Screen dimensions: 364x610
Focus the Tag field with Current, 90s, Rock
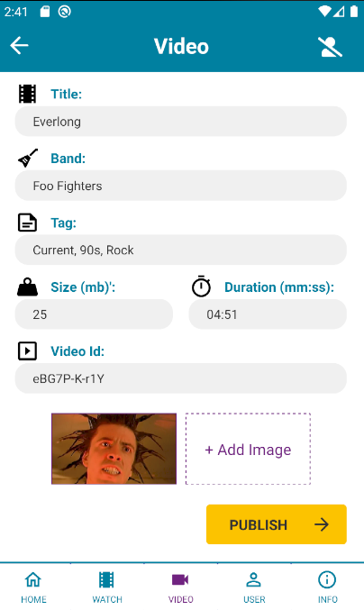181,250
